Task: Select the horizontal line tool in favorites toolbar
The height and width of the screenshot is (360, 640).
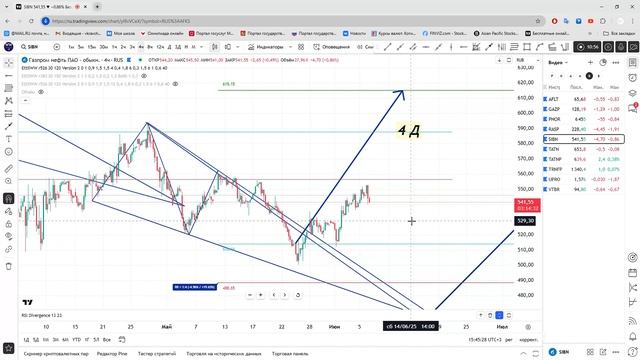Action: pos(425,47)
